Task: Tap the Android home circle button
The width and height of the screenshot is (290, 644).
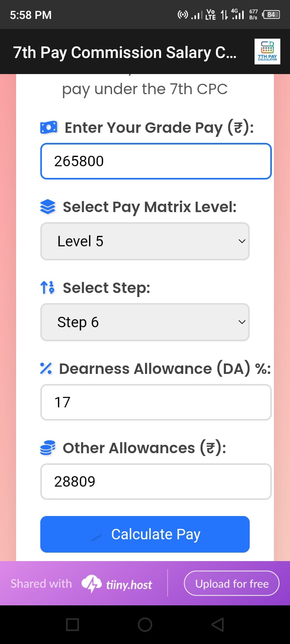Action: [145, 625]
